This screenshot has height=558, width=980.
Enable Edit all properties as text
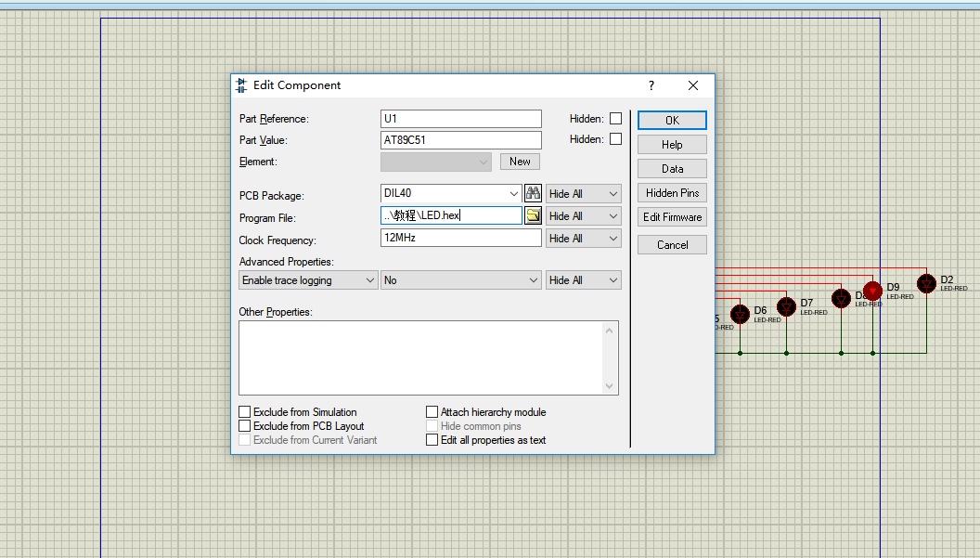click(432, 440)
